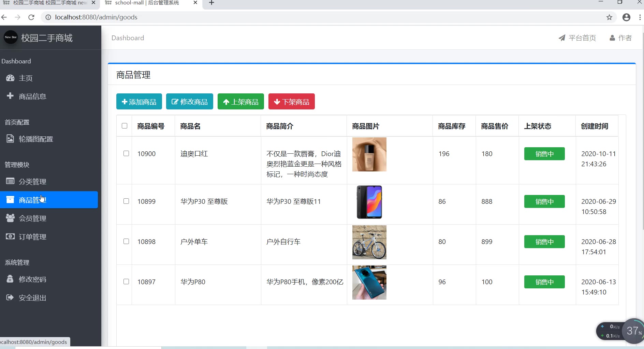Click the plus icon next to 商品信息

10,96
